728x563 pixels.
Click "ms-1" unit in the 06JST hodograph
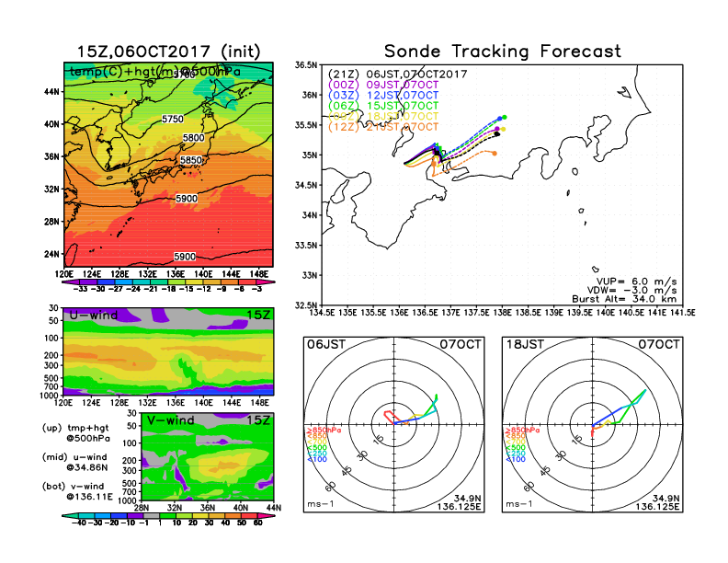[x=321, y=504]
